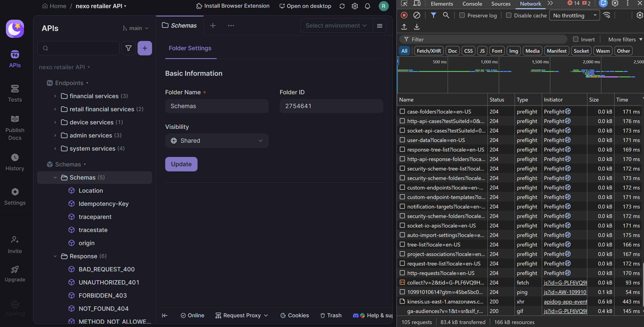Open the Tests sidebar section
Image resolution: width=644 pixels, height=327 pixels.
click(x=15, y=93)
